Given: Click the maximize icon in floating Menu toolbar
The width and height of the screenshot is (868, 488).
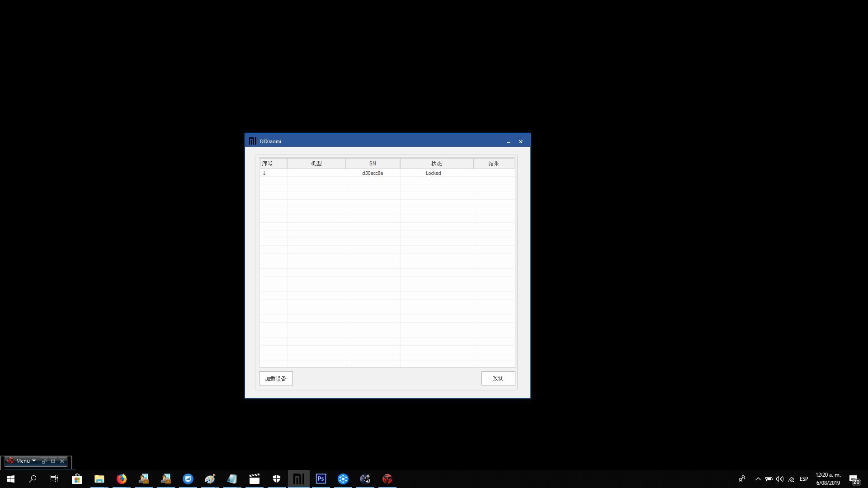Looking at the screenshot, I should click(x=53, y=461).
